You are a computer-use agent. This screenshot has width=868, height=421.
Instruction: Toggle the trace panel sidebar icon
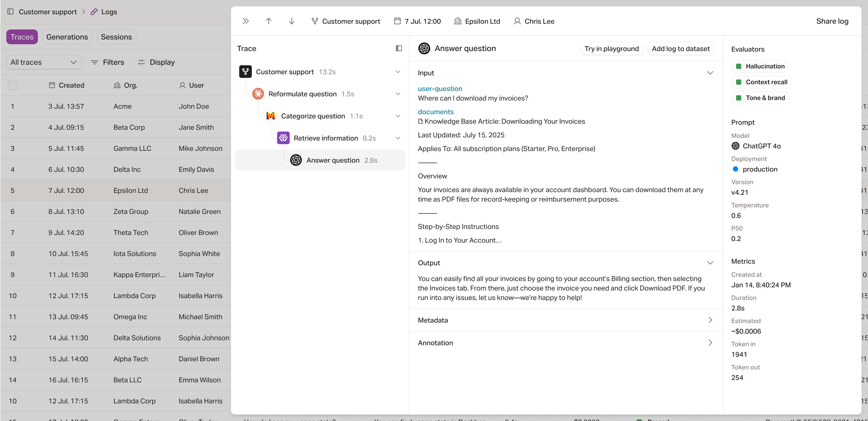(399, 48)
